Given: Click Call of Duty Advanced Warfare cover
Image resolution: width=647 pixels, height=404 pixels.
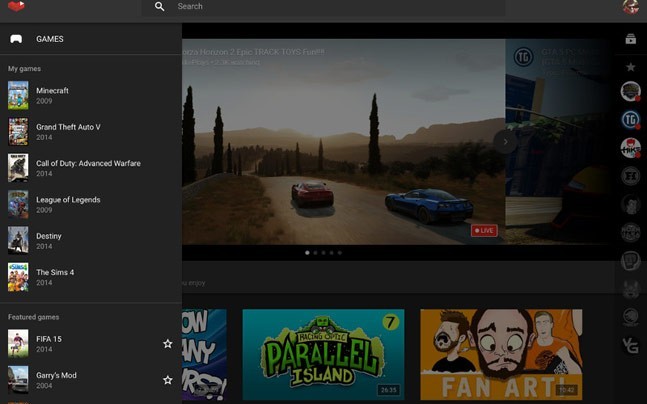Looking at the screenshot, I should click(18, 168).
